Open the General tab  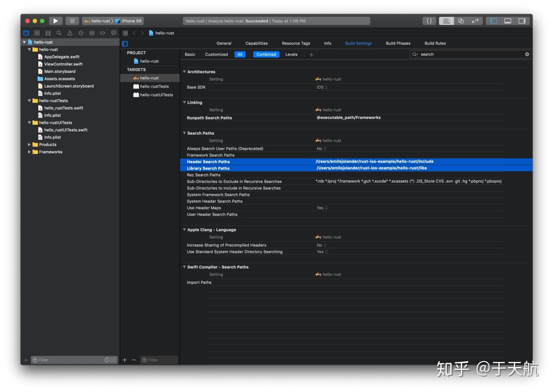(224, 43)
